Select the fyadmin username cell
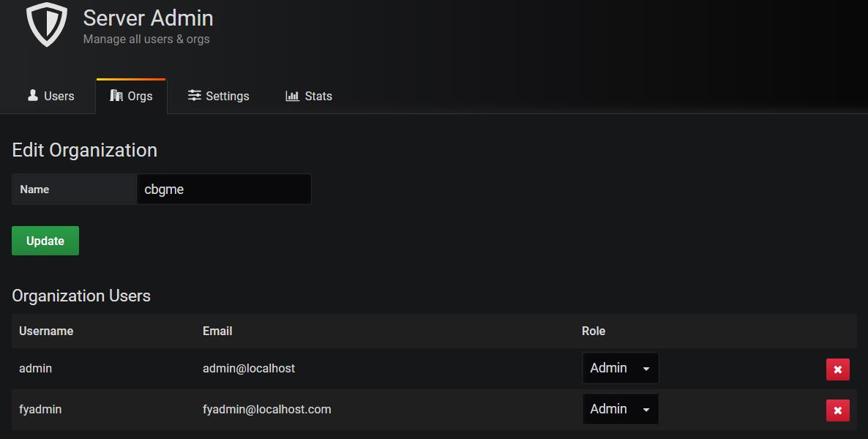 click(x=40, y=409)
